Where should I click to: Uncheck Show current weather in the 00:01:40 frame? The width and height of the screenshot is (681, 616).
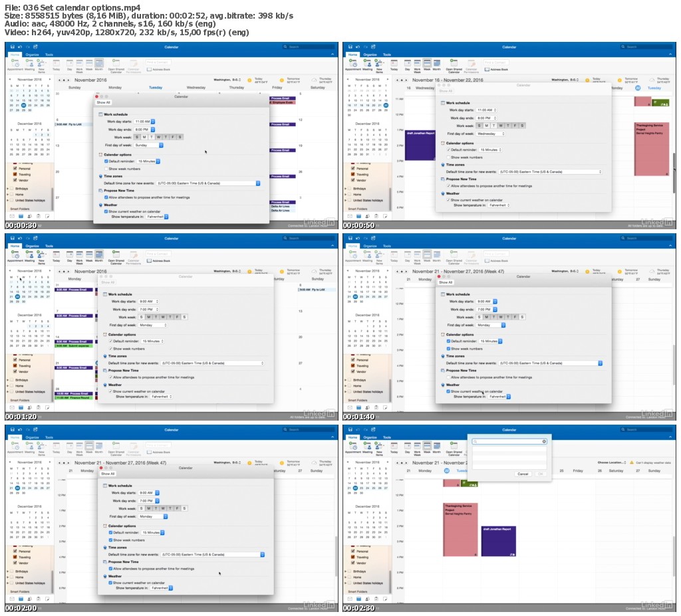pyautogui.click(x=448, y=391)
